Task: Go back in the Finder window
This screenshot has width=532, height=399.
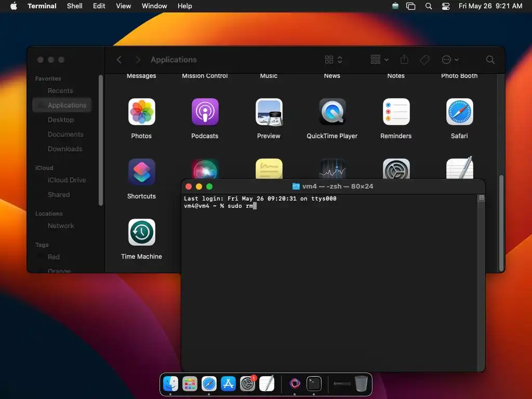Action: [119, 60]
